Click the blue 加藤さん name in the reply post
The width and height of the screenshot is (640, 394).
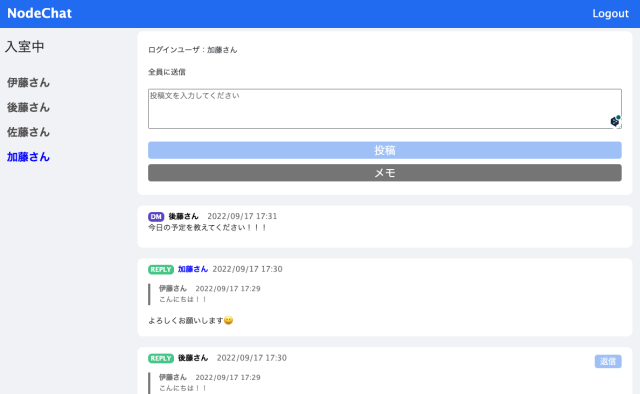click(193, 269)
